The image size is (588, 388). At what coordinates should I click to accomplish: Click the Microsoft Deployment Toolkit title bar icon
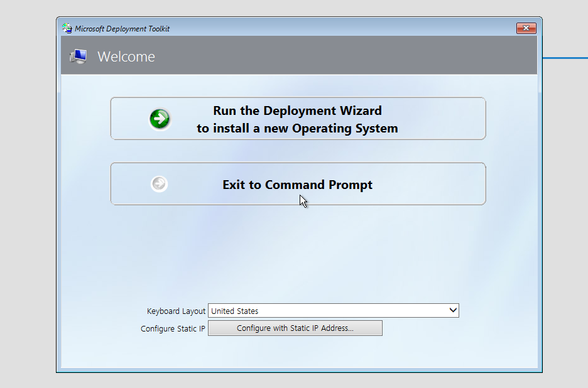click(x=65, y=28)
